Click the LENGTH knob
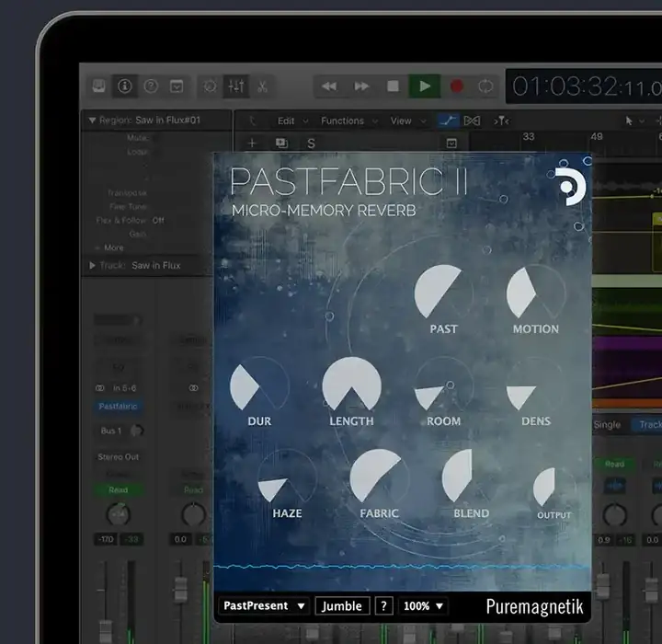Image resolution: width=662 pixels, height=644 pixels. click(351, 385)
